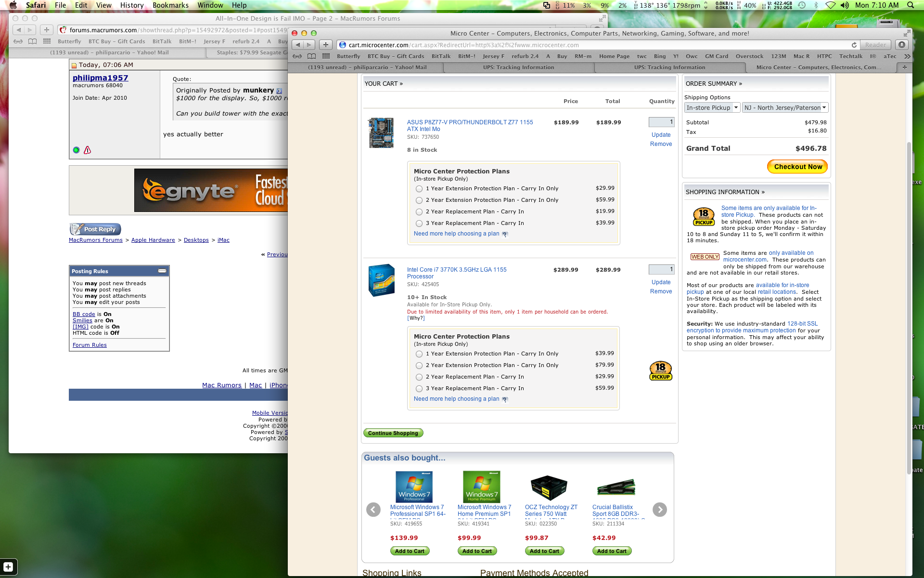Screen dimensions: 924x578
Task: Click the [Why?] link under Intel processor
Action: click(x=416, y=318)
